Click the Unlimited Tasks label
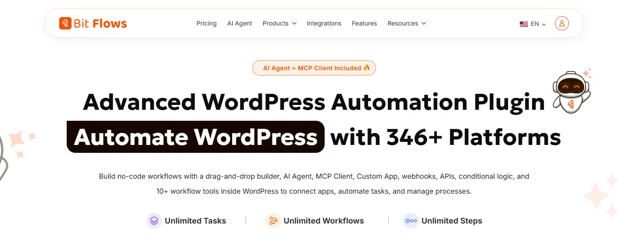 pyautogui.click(x=195, y=221)
